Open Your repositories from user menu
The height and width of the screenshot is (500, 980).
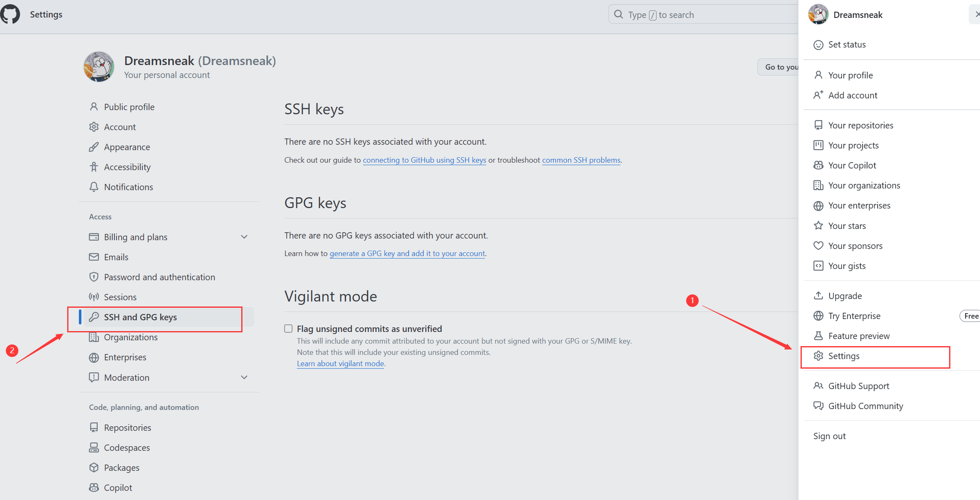[860, 126]
